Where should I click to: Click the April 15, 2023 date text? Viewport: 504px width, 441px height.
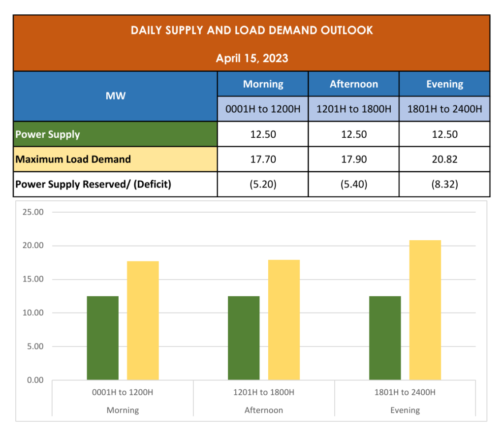252,59
